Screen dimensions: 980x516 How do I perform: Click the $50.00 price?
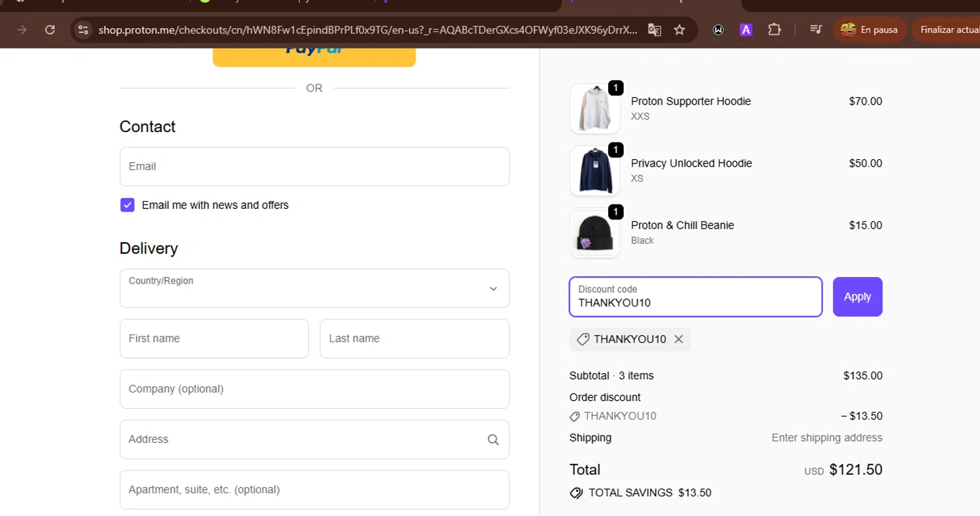coord(866,163)
